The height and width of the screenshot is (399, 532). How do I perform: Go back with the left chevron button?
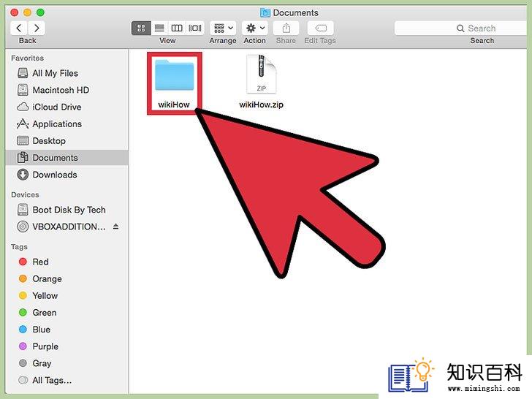19,28
